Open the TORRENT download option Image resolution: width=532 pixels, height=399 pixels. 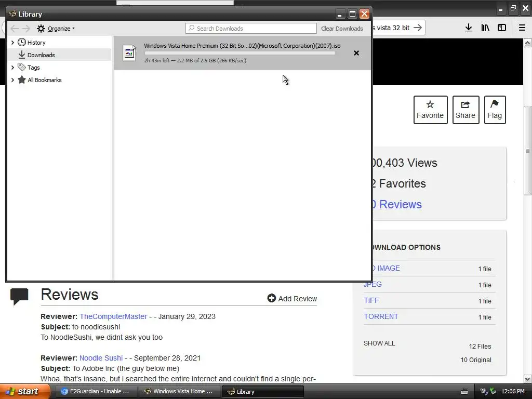tap(381, 316)
